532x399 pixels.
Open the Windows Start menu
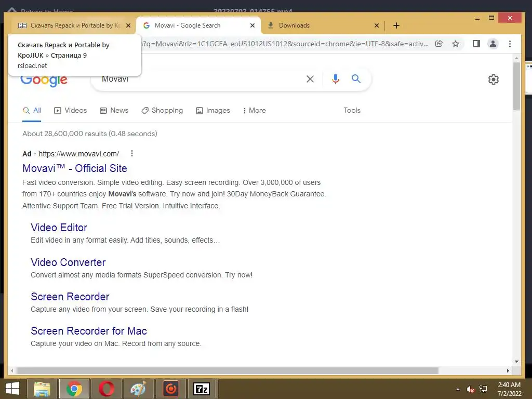pyautogui.click(x=12, y=389)
